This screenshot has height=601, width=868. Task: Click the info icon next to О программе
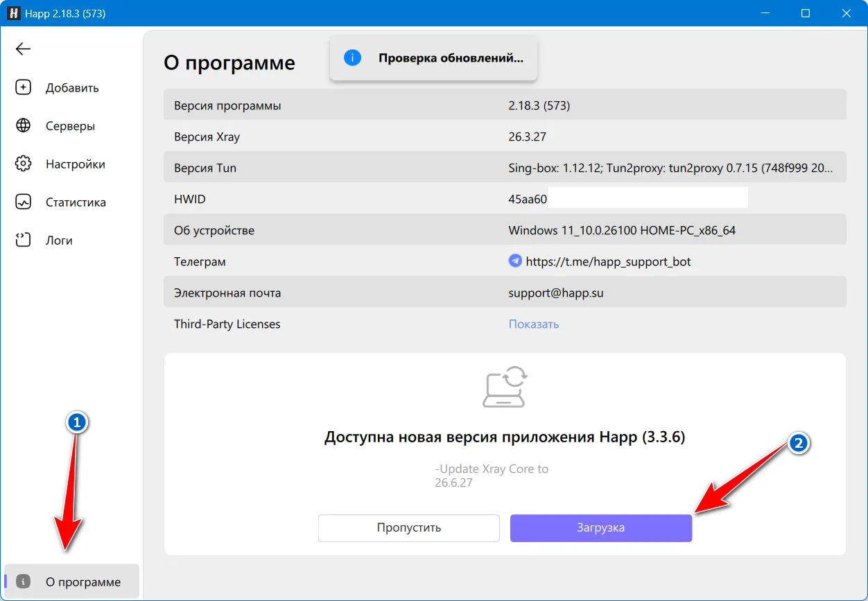(x=24, y=582)
